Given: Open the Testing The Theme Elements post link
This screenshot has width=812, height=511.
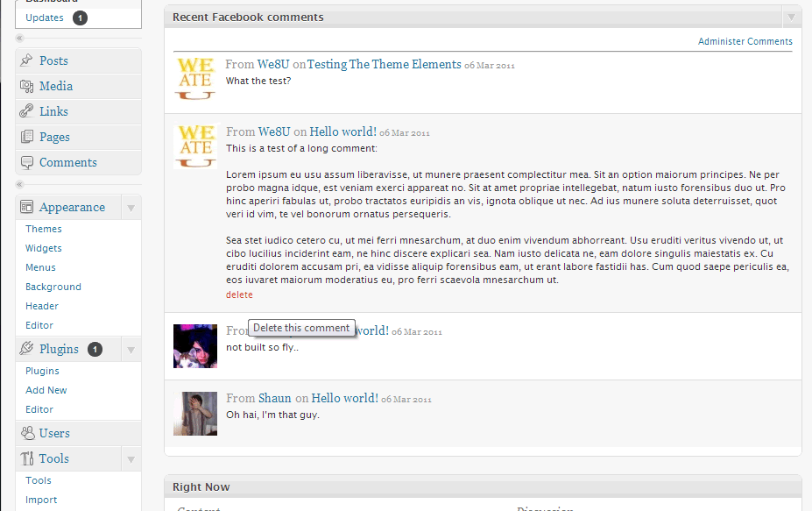Looking at the screenshot, I should coord(384,64).
